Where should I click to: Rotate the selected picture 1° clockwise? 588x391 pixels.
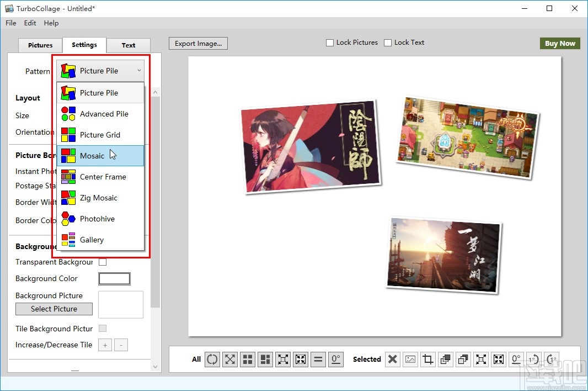(551, 359)
